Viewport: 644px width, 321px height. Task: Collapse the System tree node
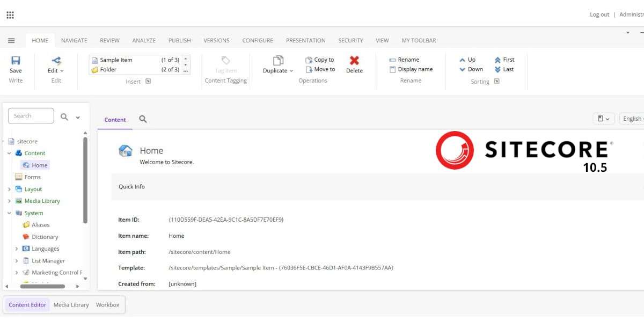[9, 213]
